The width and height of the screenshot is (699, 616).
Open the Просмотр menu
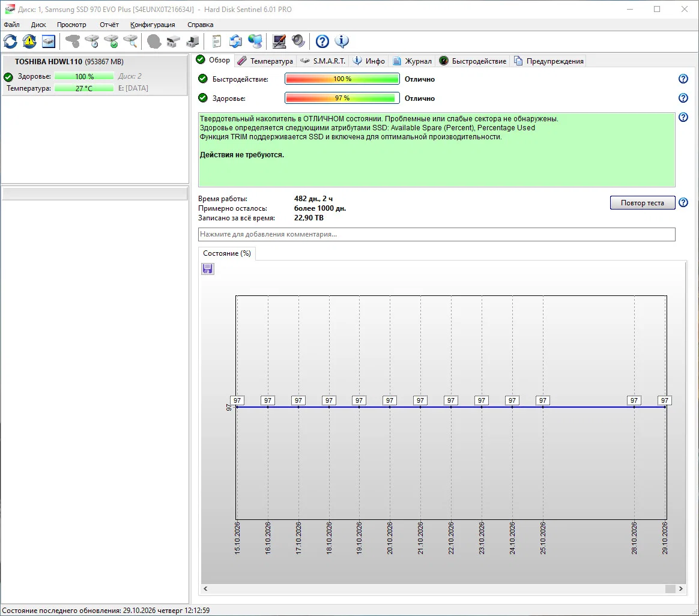coord(71,25)
